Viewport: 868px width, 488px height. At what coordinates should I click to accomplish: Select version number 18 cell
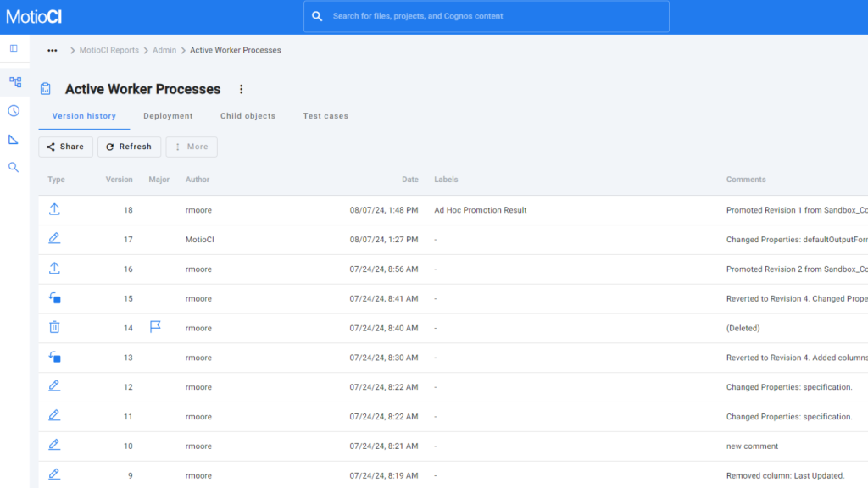128,210
